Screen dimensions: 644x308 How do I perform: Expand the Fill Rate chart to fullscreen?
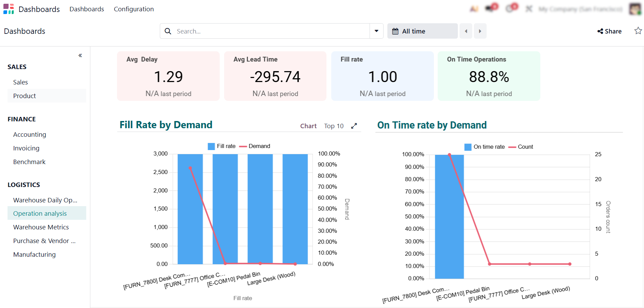[354, 126]
